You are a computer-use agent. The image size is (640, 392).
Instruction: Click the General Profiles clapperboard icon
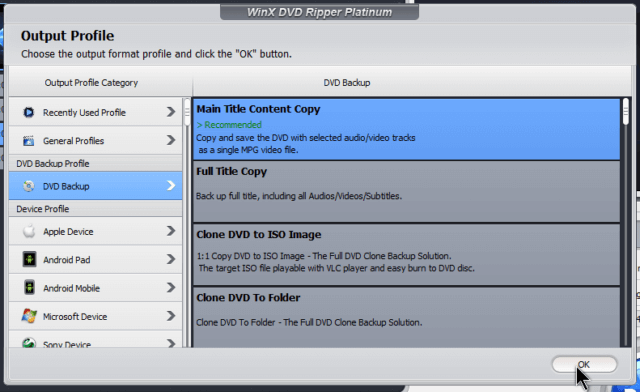point(29,140)
